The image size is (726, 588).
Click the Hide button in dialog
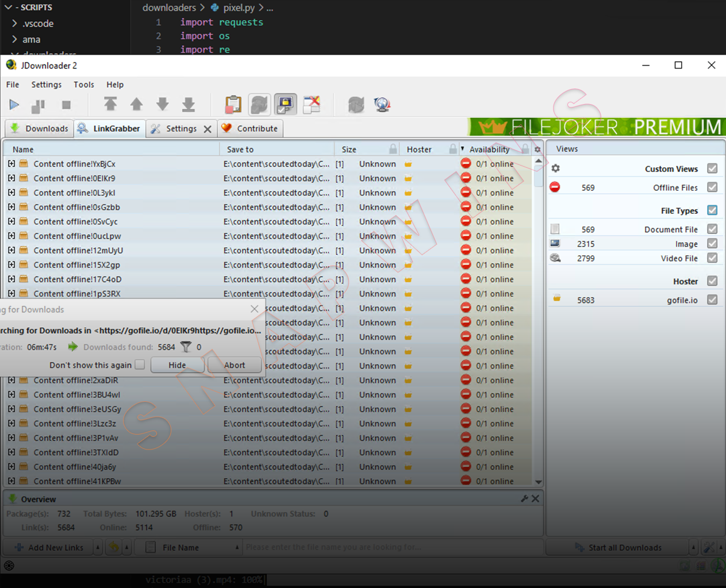pyautogui.click(x=177, y=365)
